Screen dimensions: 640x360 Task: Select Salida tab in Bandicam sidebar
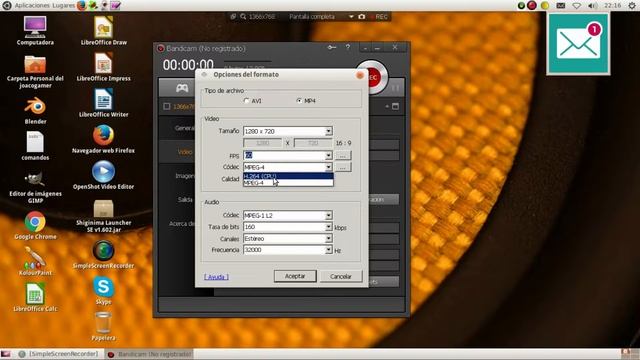pyautogui.click(x=184, y=200)
